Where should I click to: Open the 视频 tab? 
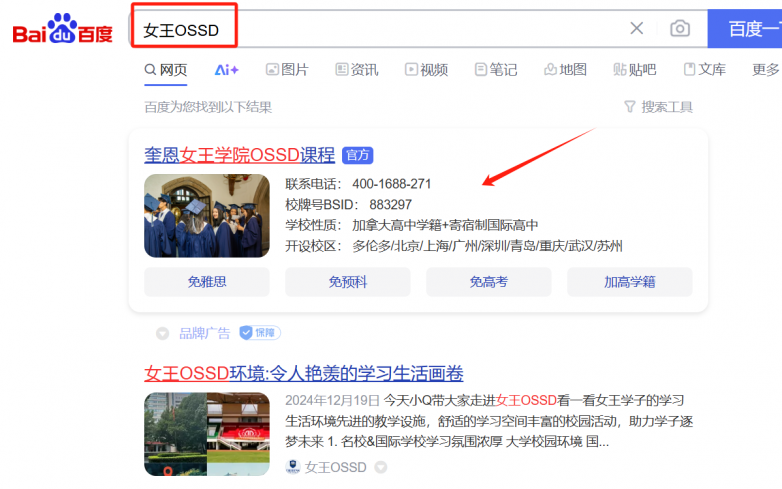pos(426,70)
